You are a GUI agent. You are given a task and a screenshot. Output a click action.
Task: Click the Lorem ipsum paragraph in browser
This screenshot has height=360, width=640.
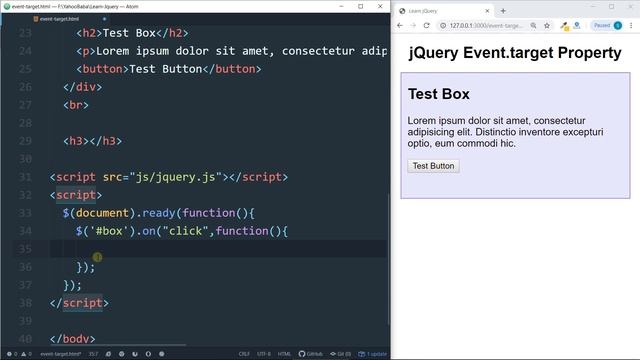point(505,132)
